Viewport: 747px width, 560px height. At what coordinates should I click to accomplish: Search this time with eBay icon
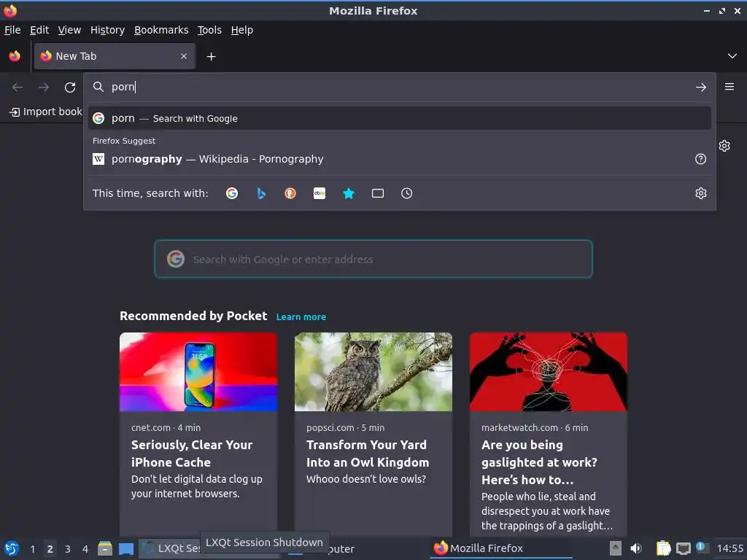tap(320, 193)
